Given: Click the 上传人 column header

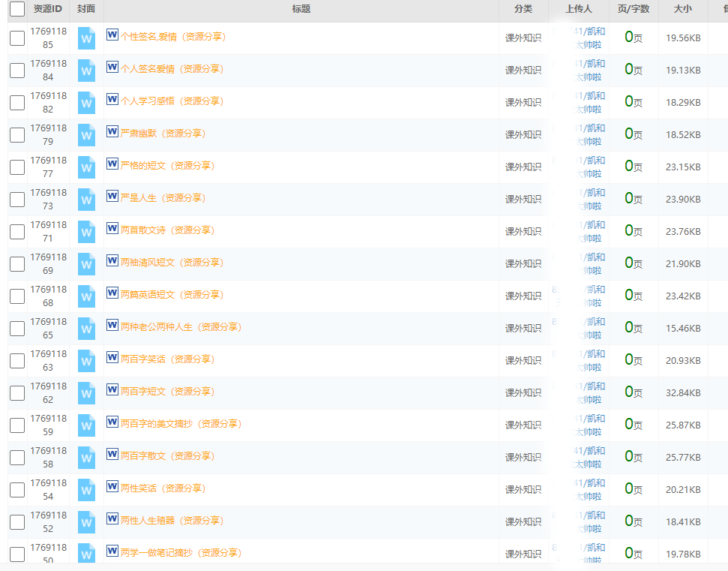Looking at the screenshot, I should click(x=579, y=9).
